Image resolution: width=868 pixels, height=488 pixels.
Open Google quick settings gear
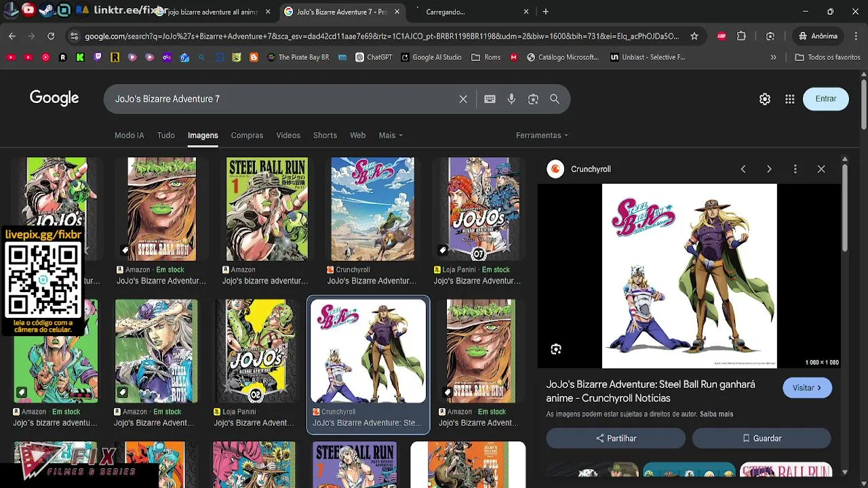pos(765,99)
